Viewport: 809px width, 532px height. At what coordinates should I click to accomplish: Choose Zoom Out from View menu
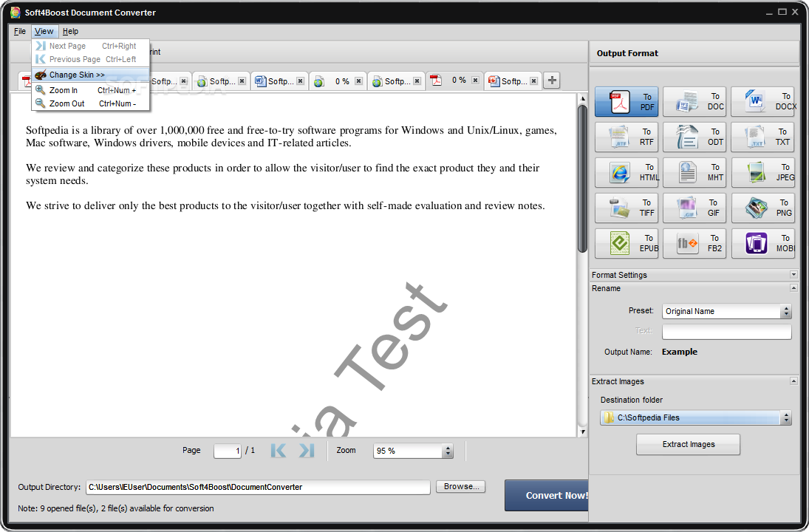(x=91, y=103)
